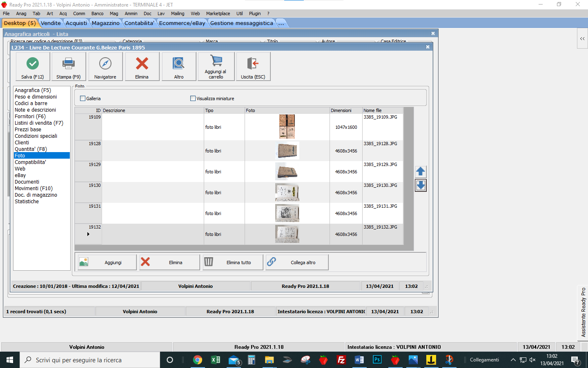Open the Banco menu
588x368 pixels.
click(x=98, y=13)
